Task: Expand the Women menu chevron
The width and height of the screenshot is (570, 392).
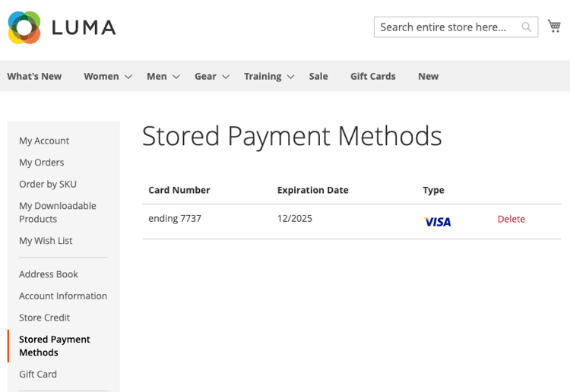Action: click(128, 77)
